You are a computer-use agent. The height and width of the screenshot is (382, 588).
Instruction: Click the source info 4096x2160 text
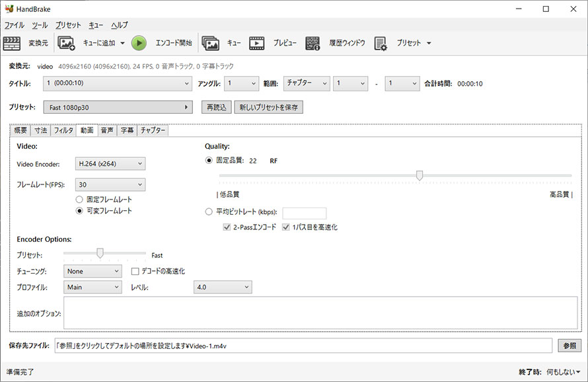point(145,66)
